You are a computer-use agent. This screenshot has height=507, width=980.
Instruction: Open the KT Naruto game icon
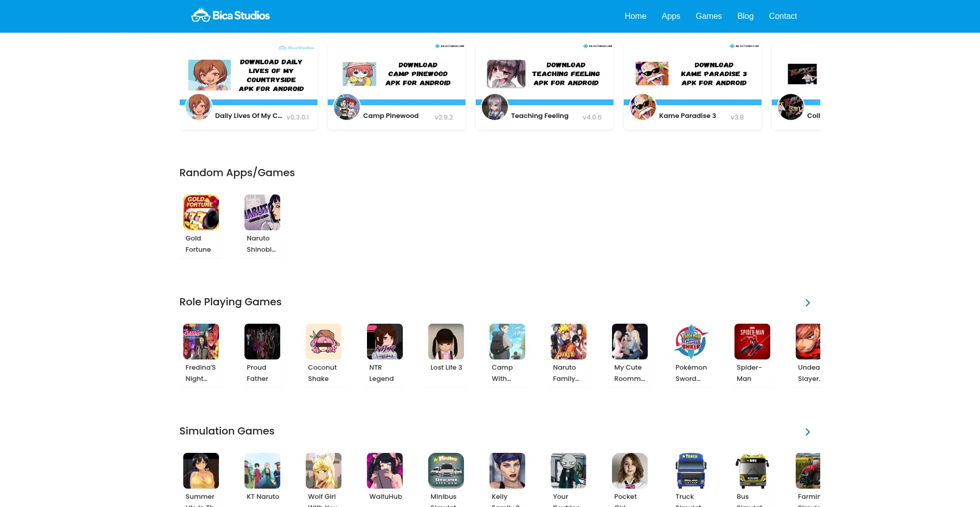(262, 471)
